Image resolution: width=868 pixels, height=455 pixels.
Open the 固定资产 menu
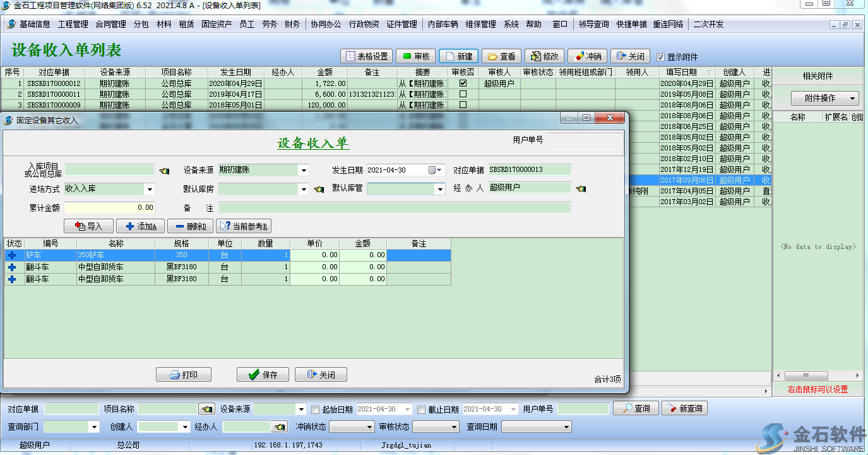(217, 25)
